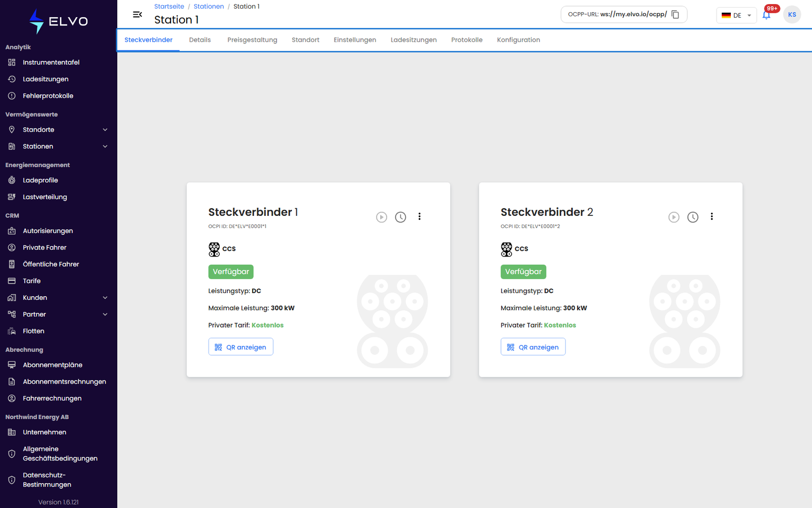
Task: Show QR code for Steckverbinder 2
Action: [533, 347]
